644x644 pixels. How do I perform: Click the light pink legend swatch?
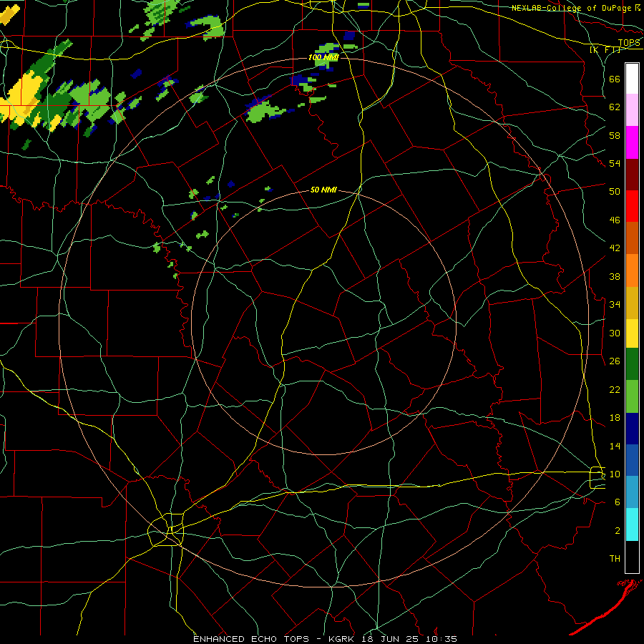pos(632,110)
